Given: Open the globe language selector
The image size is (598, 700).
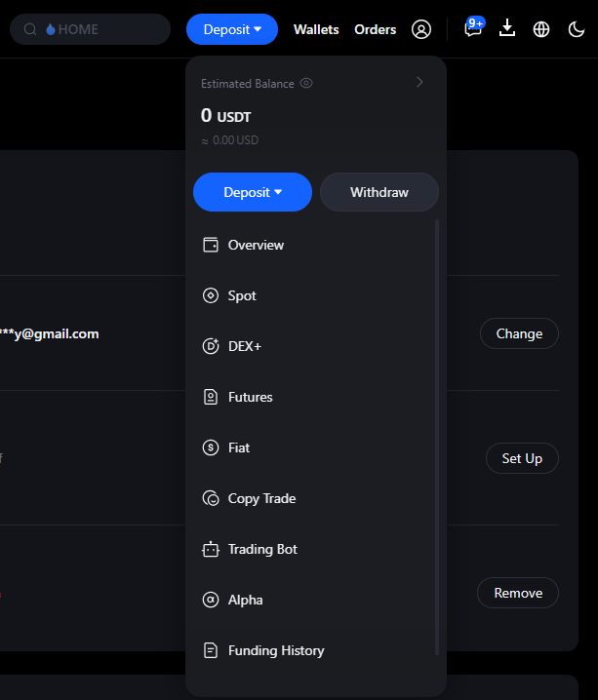Looking at the screenshot, I should click(540, 29).
